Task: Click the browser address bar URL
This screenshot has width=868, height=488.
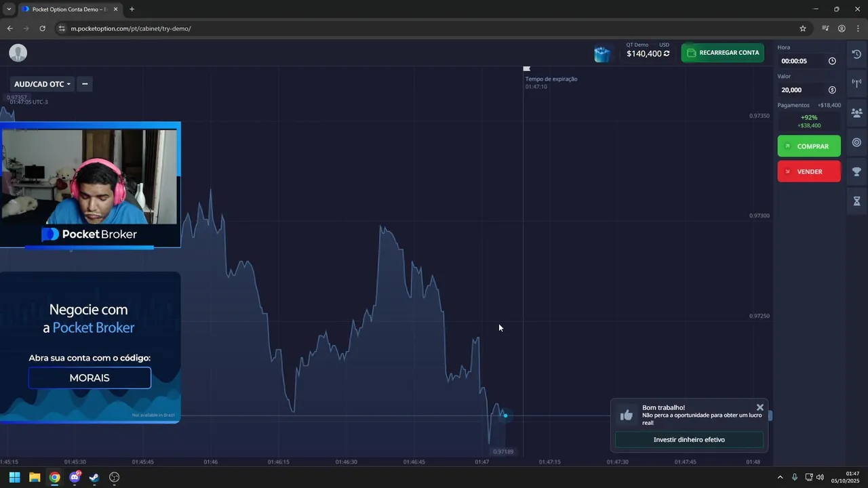Action: click(131, 28)
